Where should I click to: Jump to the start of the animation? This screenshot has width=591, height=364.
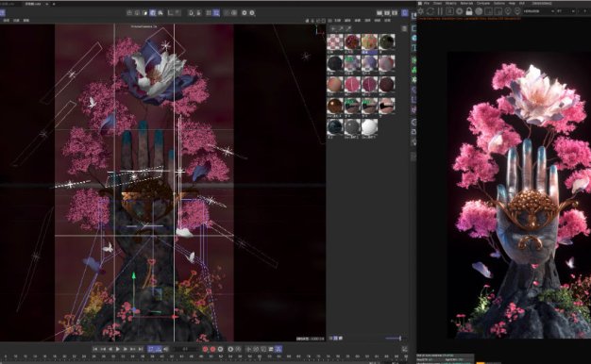point(95,349)
